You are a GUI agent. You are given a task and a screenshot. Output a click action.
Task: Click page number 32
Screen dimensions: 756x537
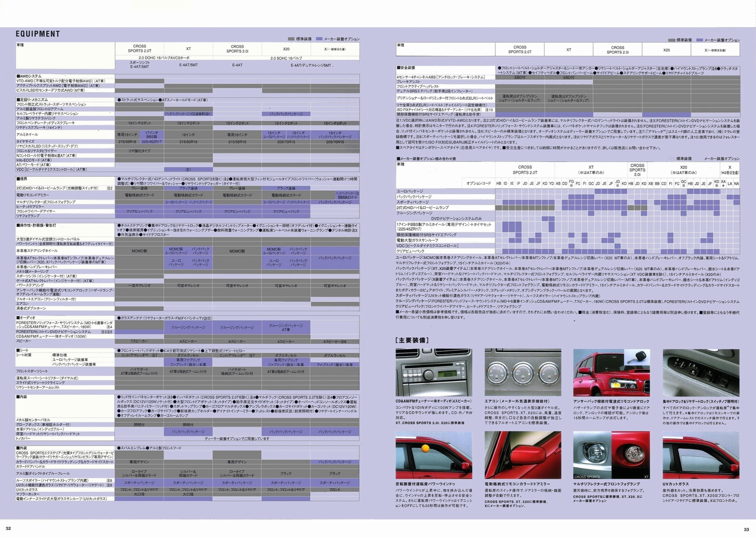tap(8, 529)
